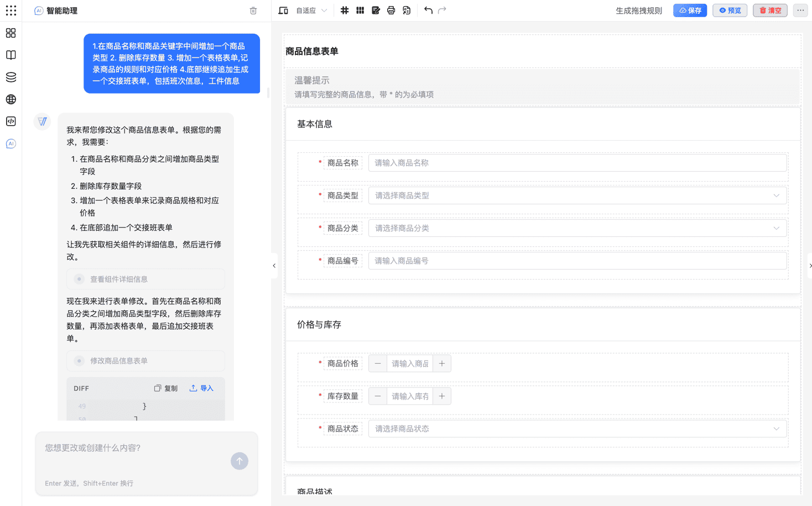Click the blue user request message bubble
Image resolution: width=812 pixels, height=506 pixels.
coord(172,64)
